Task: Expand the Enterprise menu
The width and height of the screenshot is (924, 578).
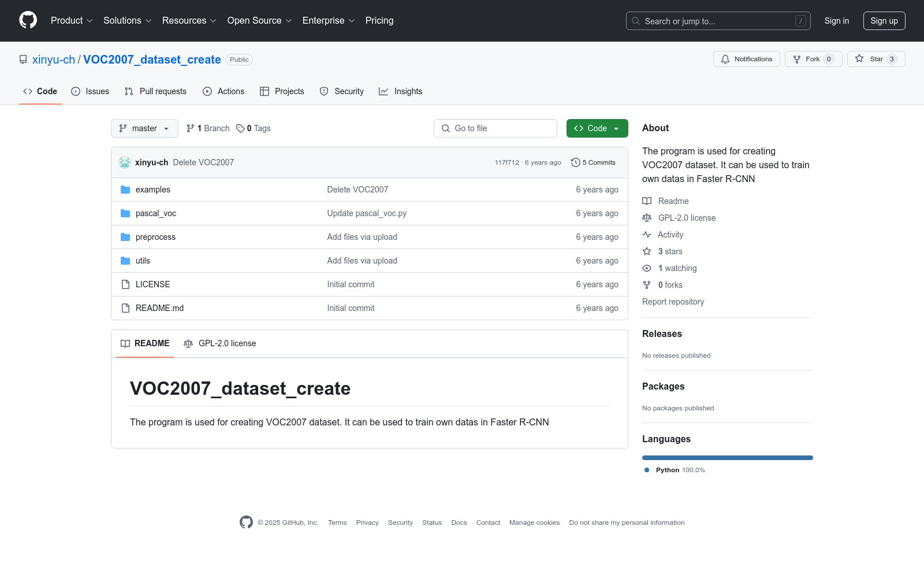Action: [329, 20]
